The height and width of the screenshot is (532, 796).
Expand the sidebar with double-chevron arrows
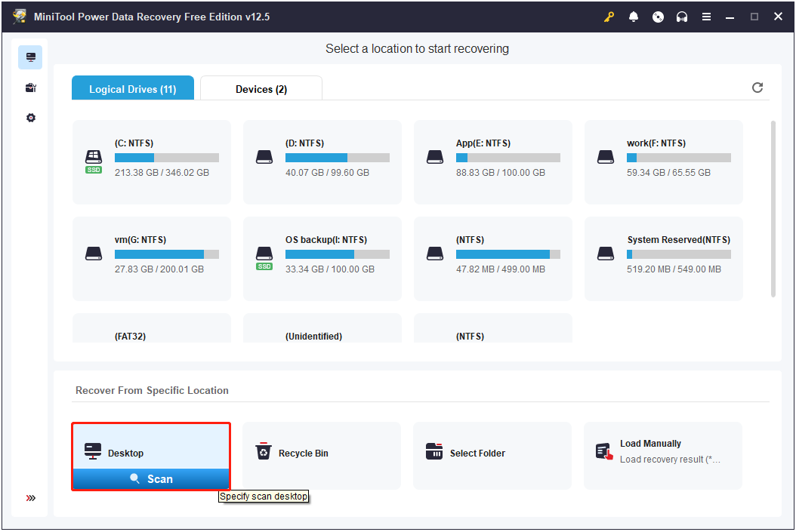(x=30, y=498)
